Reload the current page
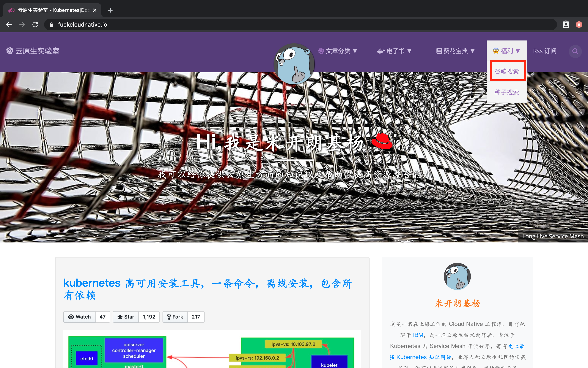The width and height of the screenshot is (588, 368). tap(35, 25)
